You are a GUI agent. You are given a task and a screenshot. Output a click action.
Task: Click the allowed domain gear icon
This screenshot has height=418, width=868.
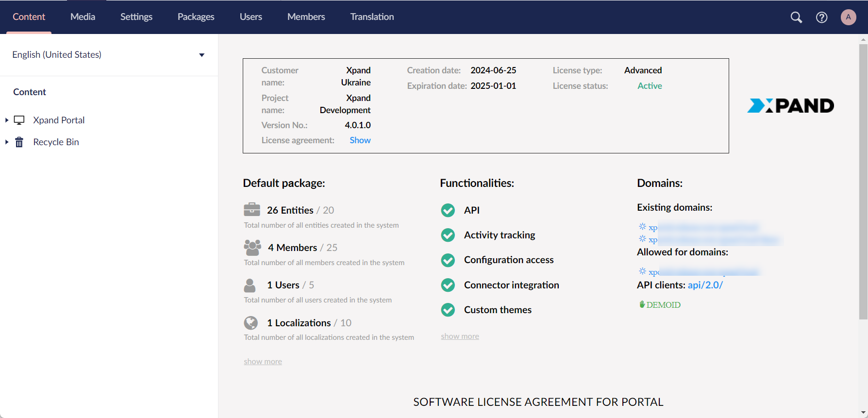pyautogui.click(x=642, y=271)
